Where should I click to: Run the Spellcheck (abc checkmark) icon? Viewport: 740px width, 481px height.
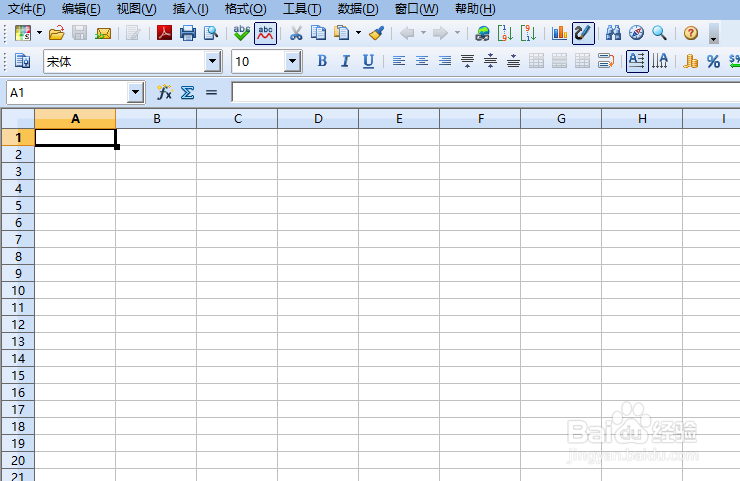coord(242,33)
